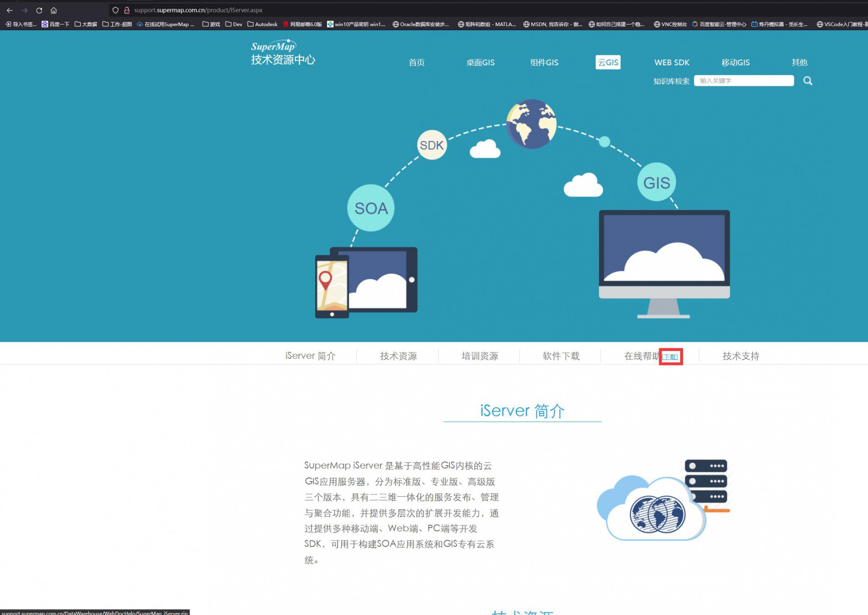Open the Autodesk bookmark folder

(263, 24)
